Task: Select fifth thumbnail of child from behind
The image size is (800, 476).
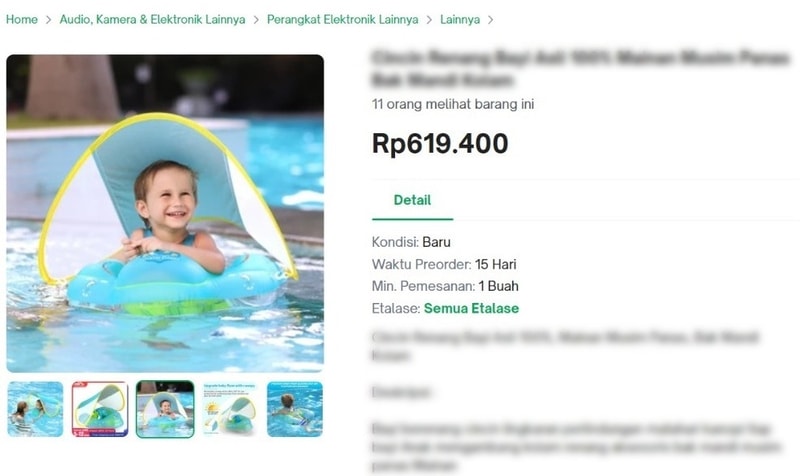Action: (295, 409)
